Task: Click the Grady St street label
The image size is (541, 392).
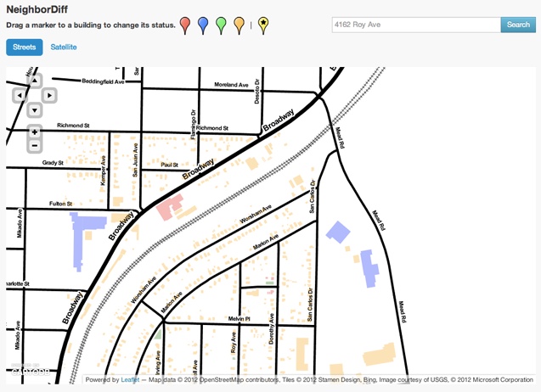Action: tap(53, 163)
